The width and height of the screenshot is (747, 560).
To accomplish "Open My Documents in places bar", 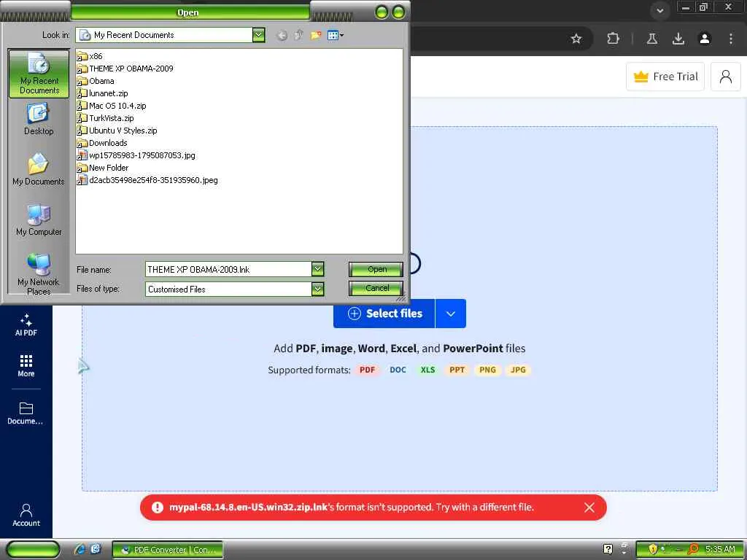I will pyautogui.click(x=39, y=169).
